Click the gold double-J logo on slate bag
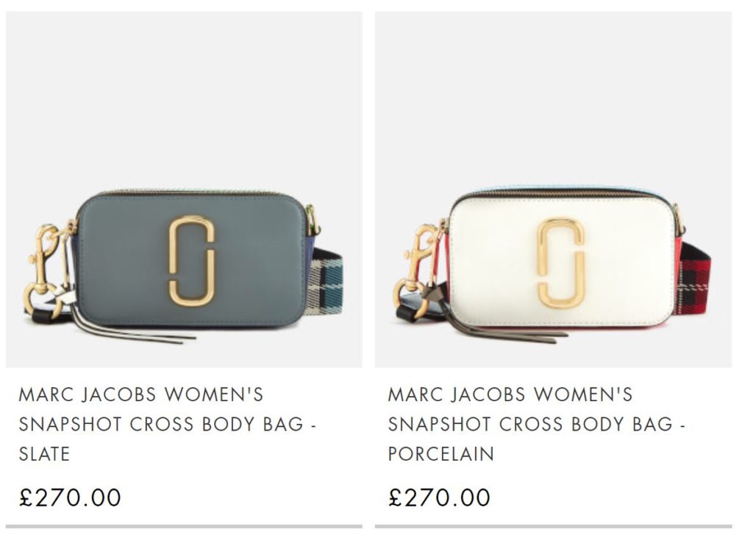Screen dimensions: 753x560 pyautogui.click(x=192, y=261)
